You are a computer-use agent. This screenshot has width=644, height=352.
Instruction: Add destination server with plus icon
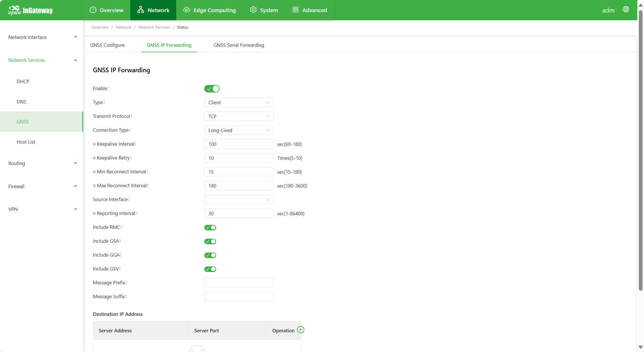300,330
